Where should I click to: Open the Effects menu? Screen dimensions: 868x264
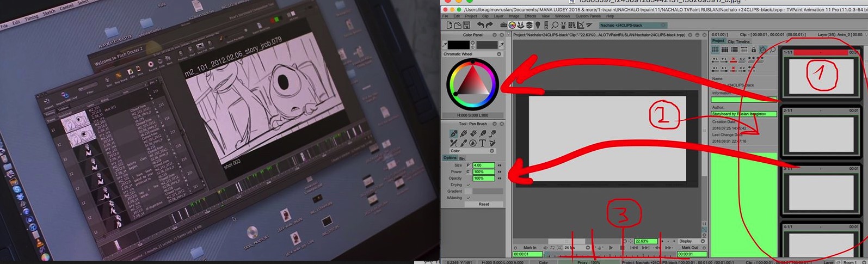point(530,16)
